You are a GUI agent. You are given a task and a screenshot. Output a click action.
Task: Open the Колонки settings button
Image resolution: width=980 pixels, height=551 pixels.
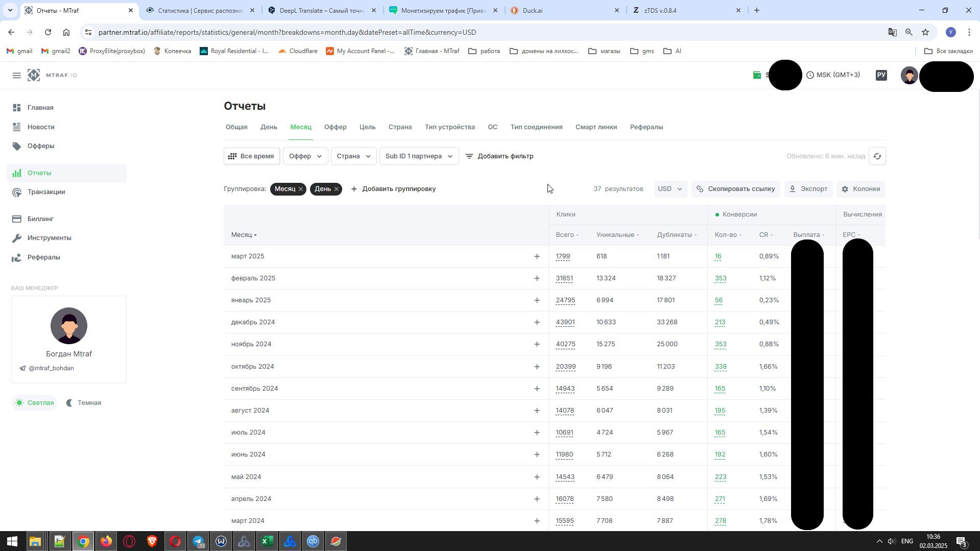point(861,189)
